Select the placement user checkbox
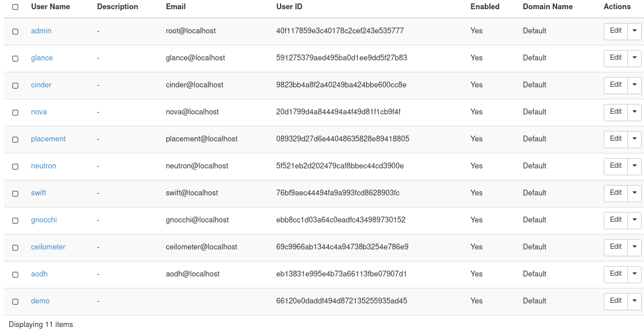This screenshot has width=644, height=331. point(15,140)
